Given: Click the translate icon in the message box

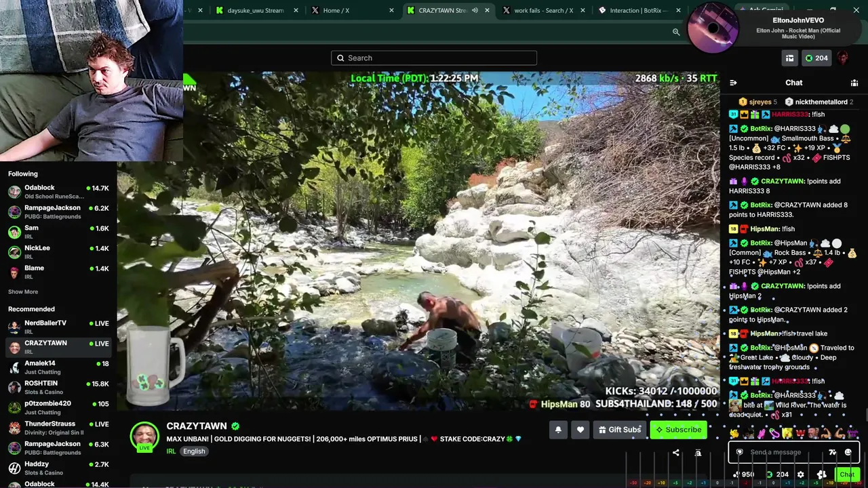Looking at the screenshot, I should (833, 452).
